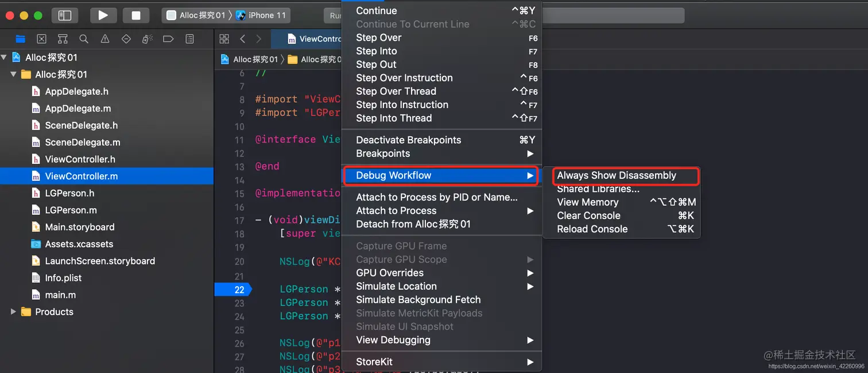Open the Source Control navigator
The height and width of the screenshot is (373, 868).
coord(41,39)
